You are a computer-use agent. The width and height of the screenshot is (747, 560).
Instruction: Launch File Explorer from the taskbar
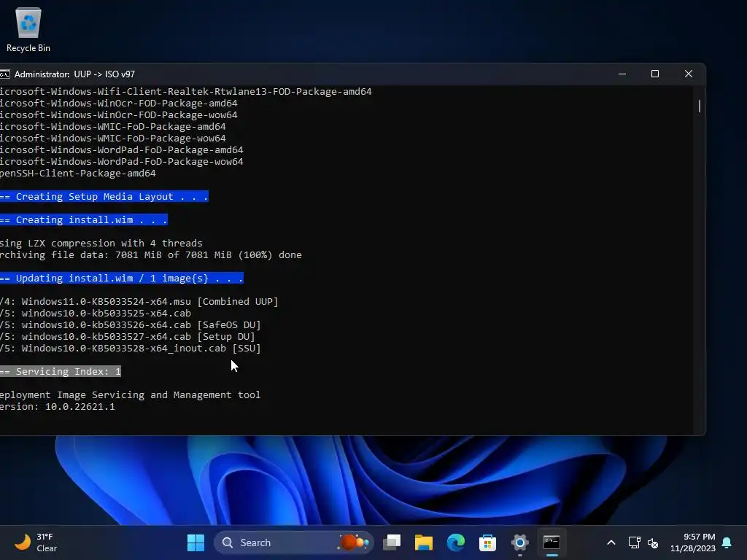coord(424,542)
